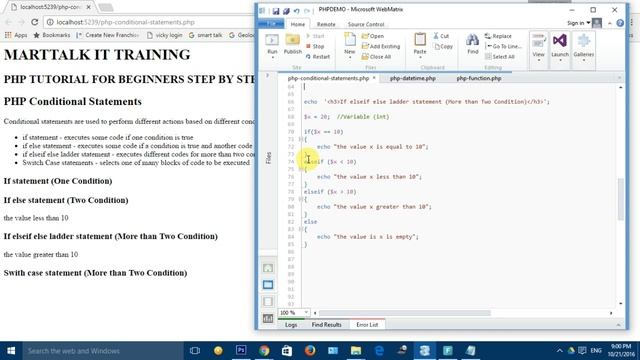640x360 pixels.
Task: Open File Explorer from the taskbar
Action: coord(356,350)
